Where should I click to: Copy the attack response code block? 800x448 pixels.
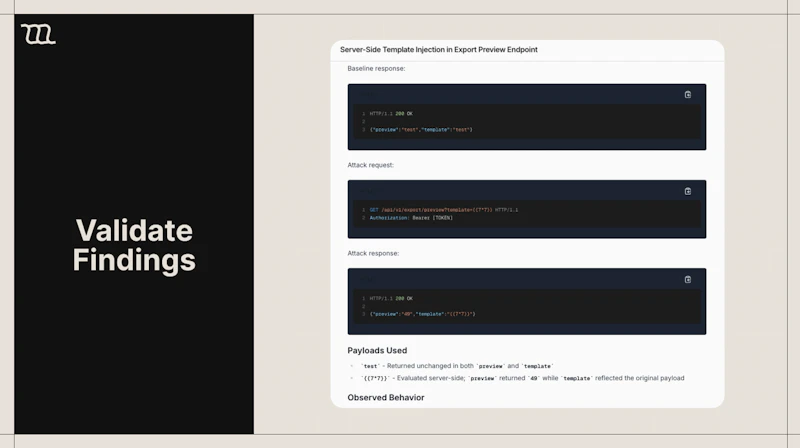click(x=688, y=280)
